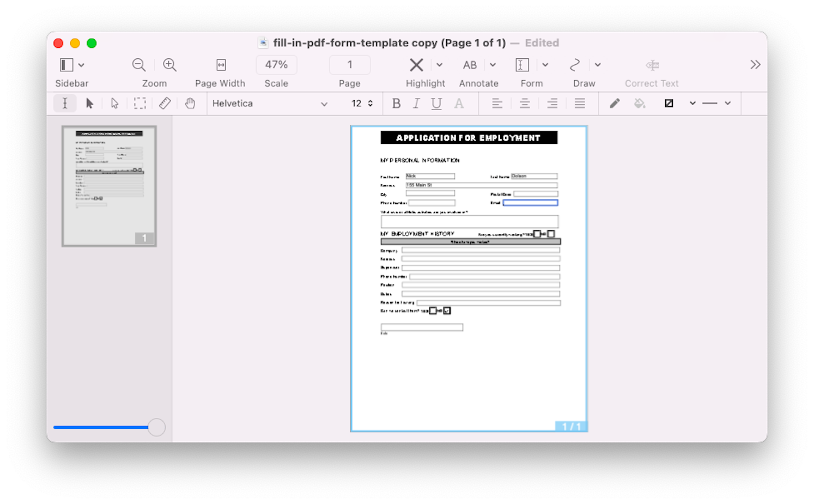Select the page 1 thumbnail in sidebar
This screenshot has width=814, height=504.
point(108,185)
